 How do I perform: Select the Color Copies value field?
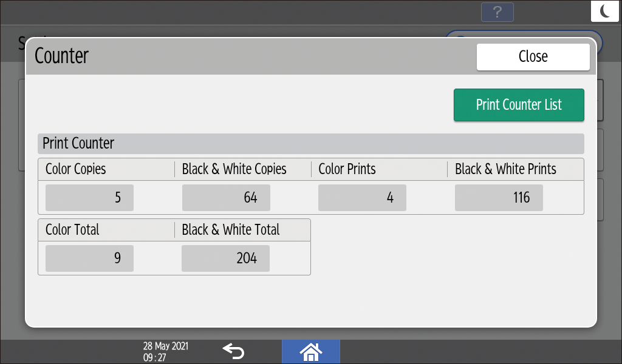click(x=89, y=198)
